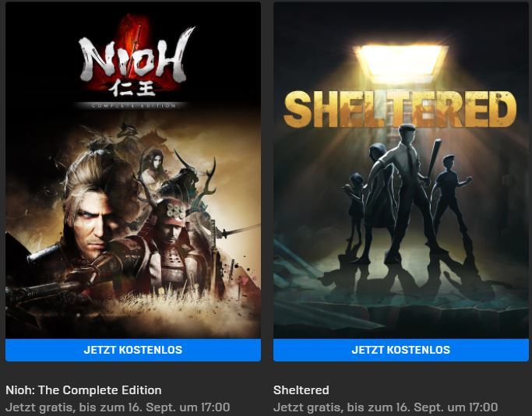Open the Nioh: The Complete Edition title link

(83, 390)
